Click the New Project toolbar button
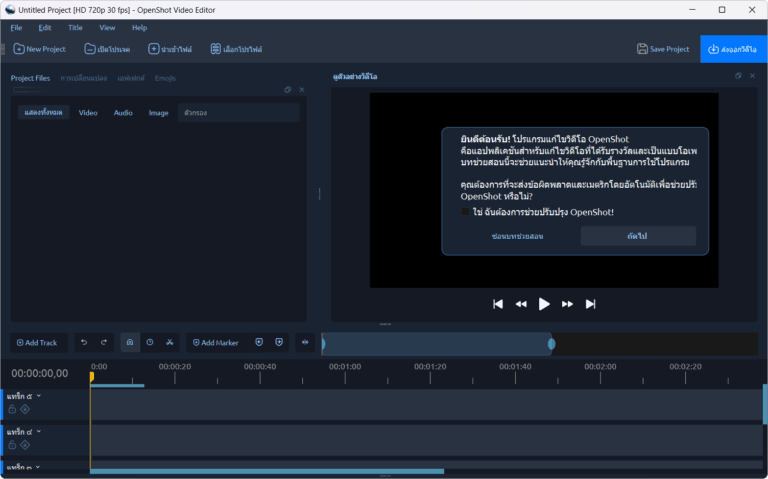The width and height of the screenshot is (768, 479). pos(39,49)
